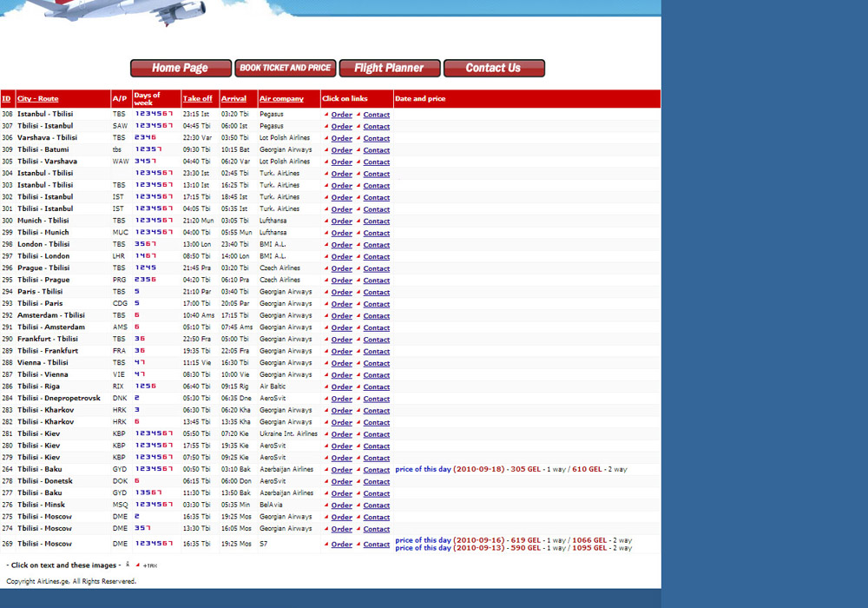Sort table by ID column header
The width and height of the screenshot is (868, 608).
(x=7, y=99)
